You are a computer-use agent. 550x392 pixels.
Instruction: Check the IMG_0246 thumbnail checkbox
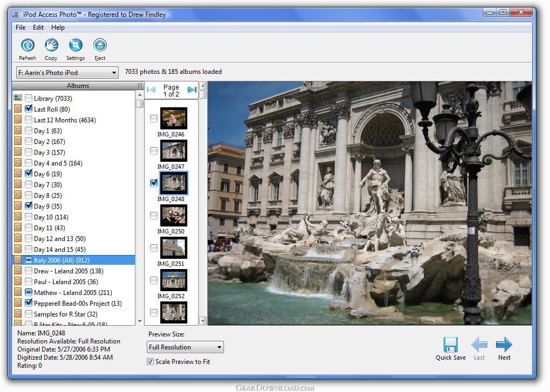pyautogui.click(x=154, y=119)
